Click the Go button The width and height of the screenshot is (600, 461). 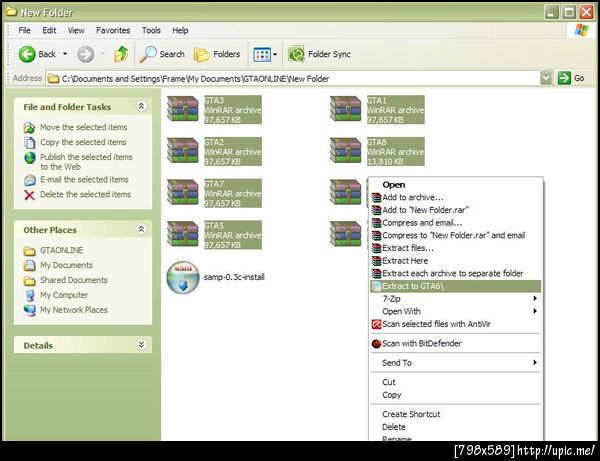coord(571,78)
